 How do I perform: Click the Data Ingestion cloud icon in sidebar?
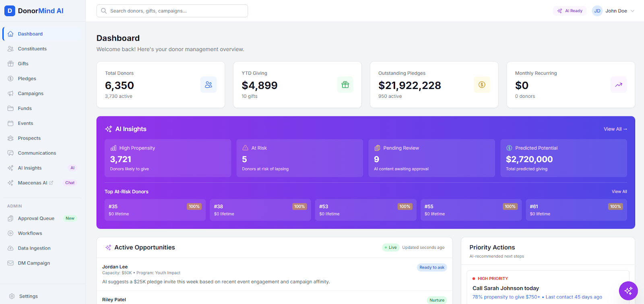10,248
